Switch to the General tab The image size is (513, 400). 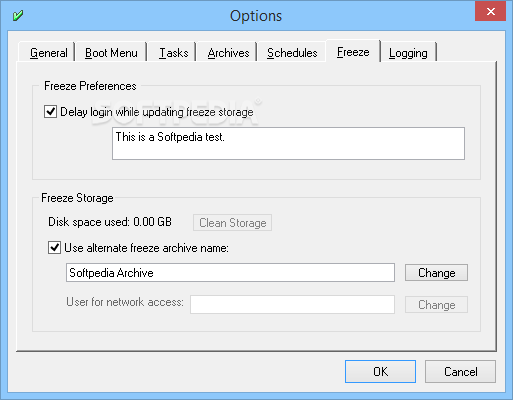(x=49, y=53)
